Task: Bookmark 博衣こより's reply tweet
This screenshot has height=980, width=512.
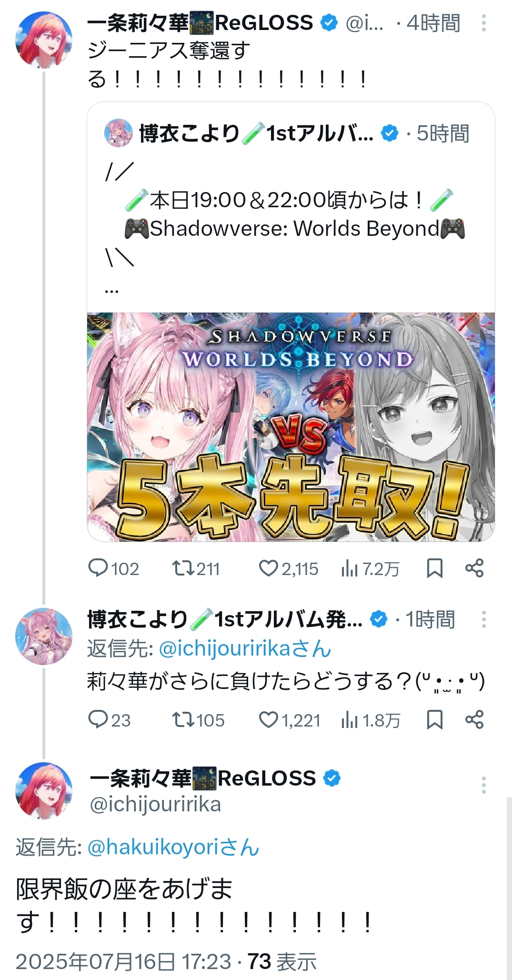Action: point(434,720)
